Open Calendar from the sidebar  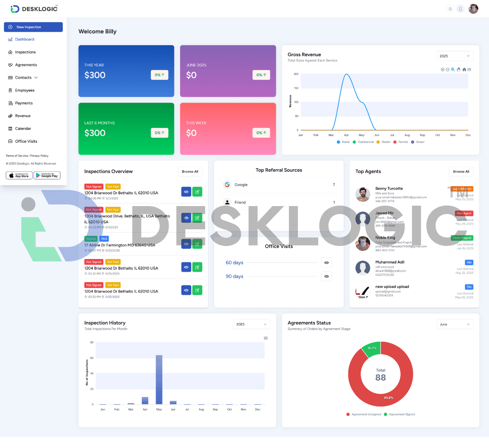point(23,129)
